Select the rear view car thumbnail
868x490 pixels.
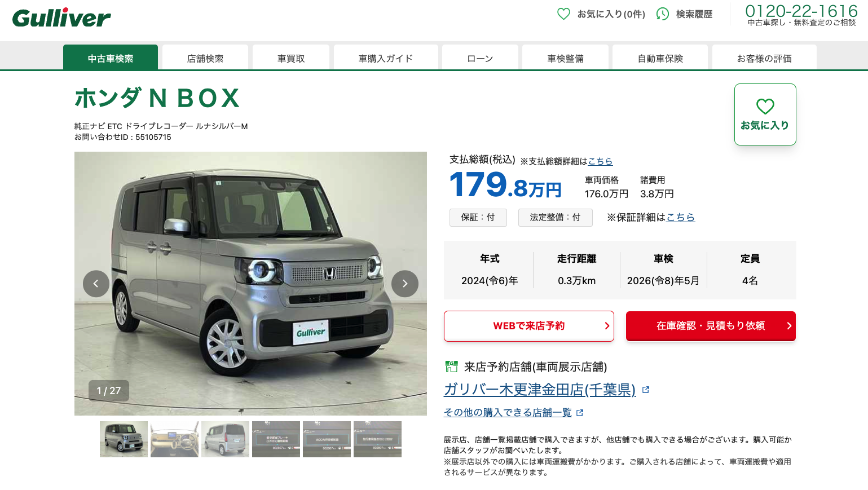225,439
